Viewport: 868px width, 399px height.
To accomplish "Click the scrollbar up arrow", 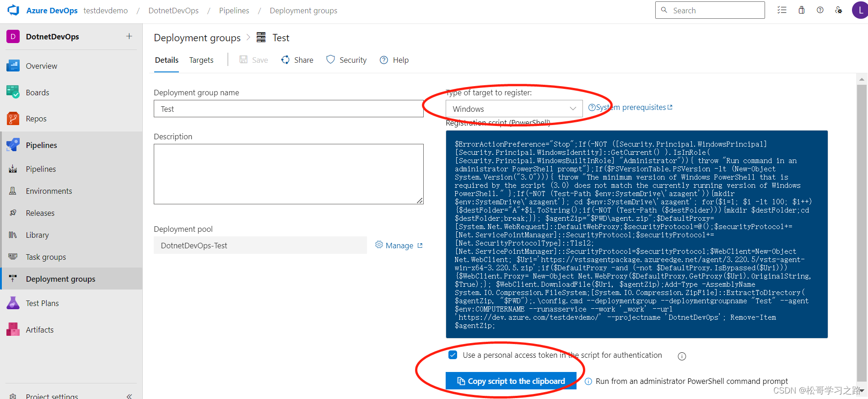I will point(862,79).
